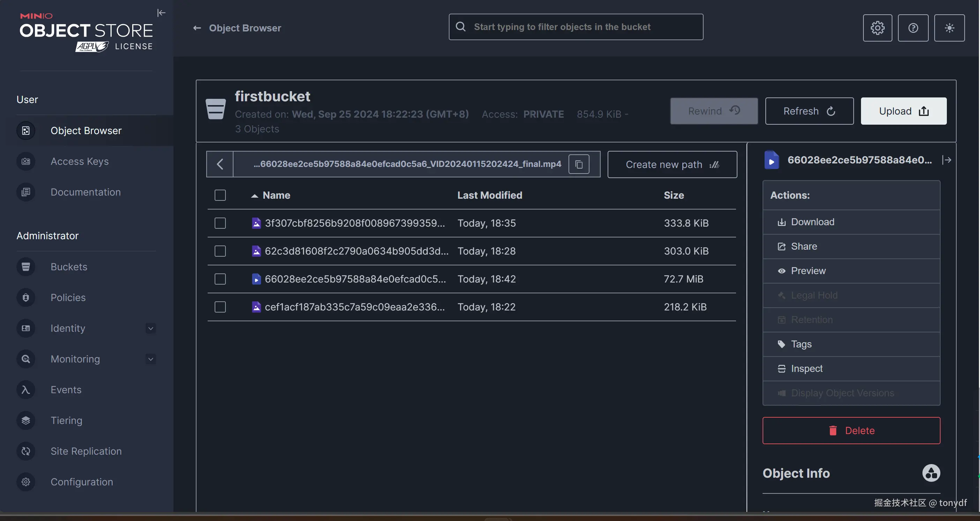This screenshot has height=521, width=980.
Task: Check the box for the 72.7 MiB mp4 file
Action: point(220,279)
